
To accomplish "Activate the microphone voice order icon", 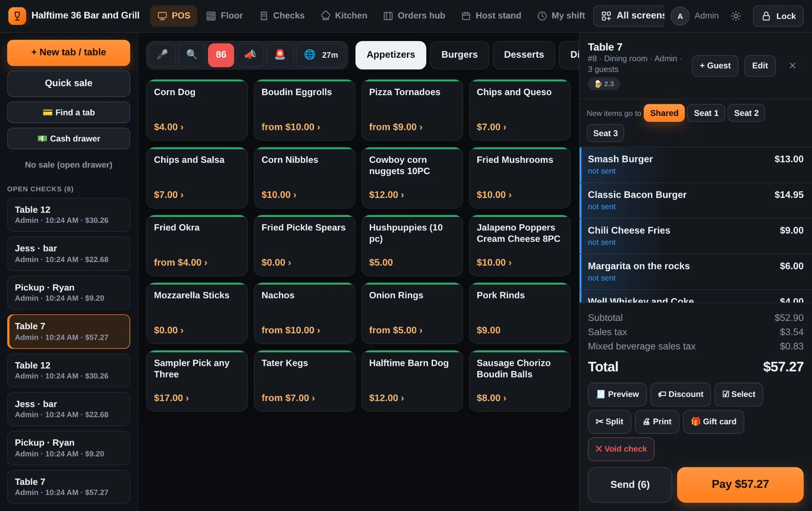I will tap(162, 55).
